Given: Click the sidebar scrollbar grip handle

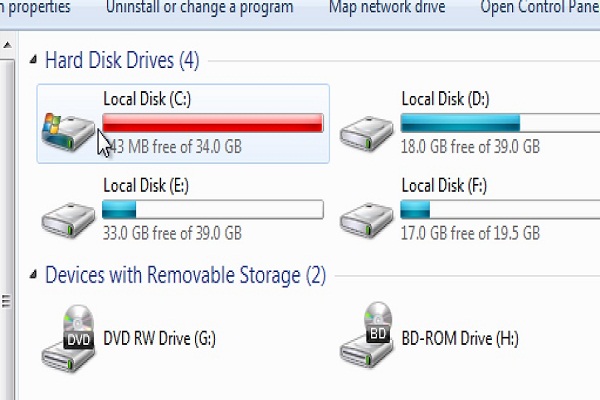Looking at the screenshot, I should coord(6,301).
